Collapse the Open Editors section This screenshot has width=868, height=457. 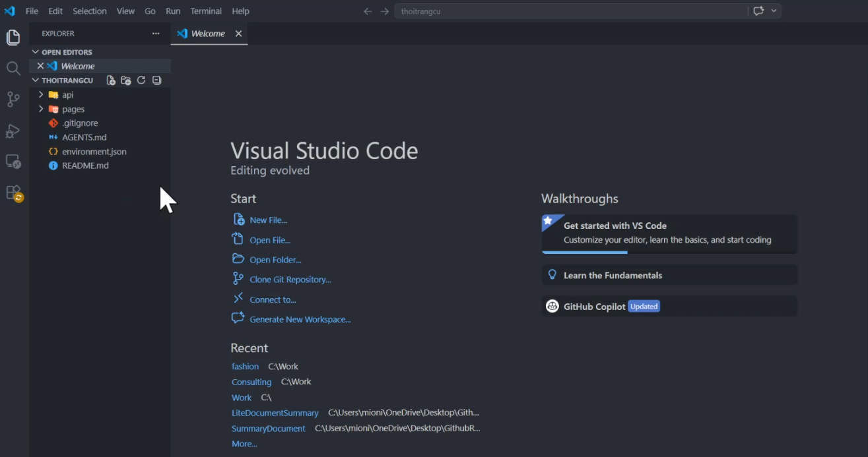point(36,52)
